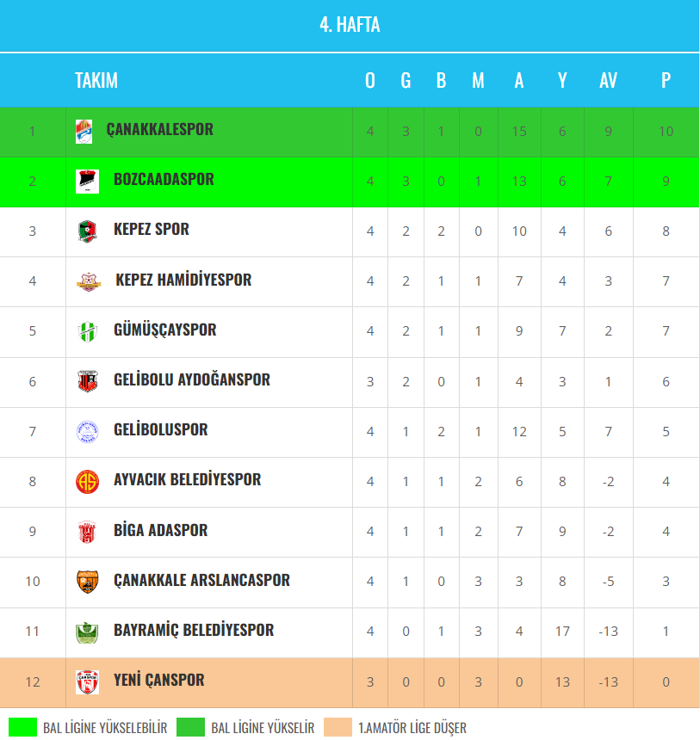700x740 pixels.
Task: Click the Yeni Çanspor club crest
Action: click(x=87, y=681)
